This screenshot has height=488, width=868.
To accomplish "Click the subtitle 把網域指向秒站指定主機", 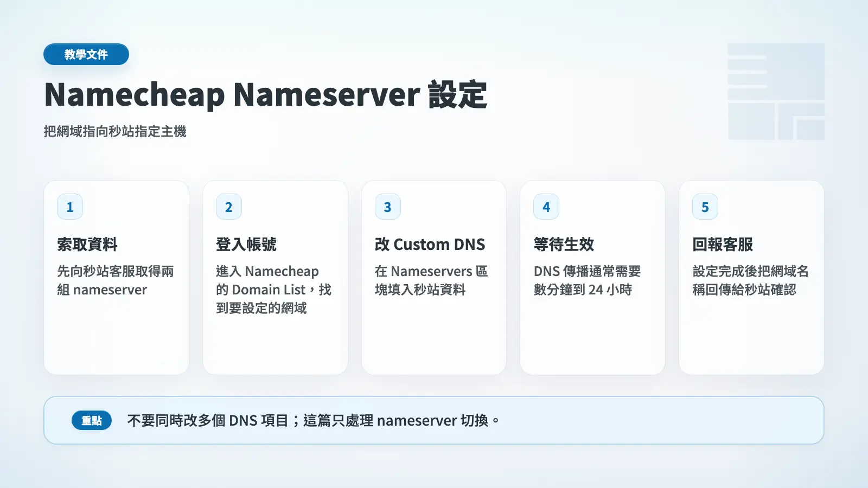I will [115, 131].
